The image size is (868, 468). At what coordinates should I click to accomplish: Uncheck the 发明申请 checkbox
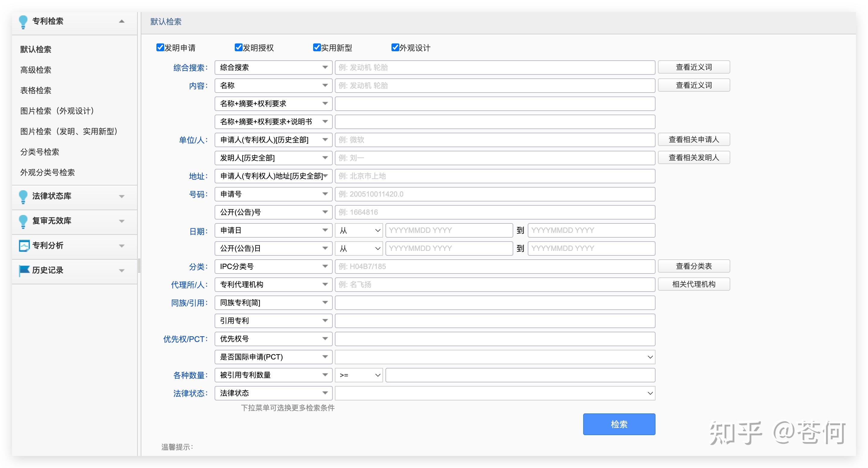[159, 48]
